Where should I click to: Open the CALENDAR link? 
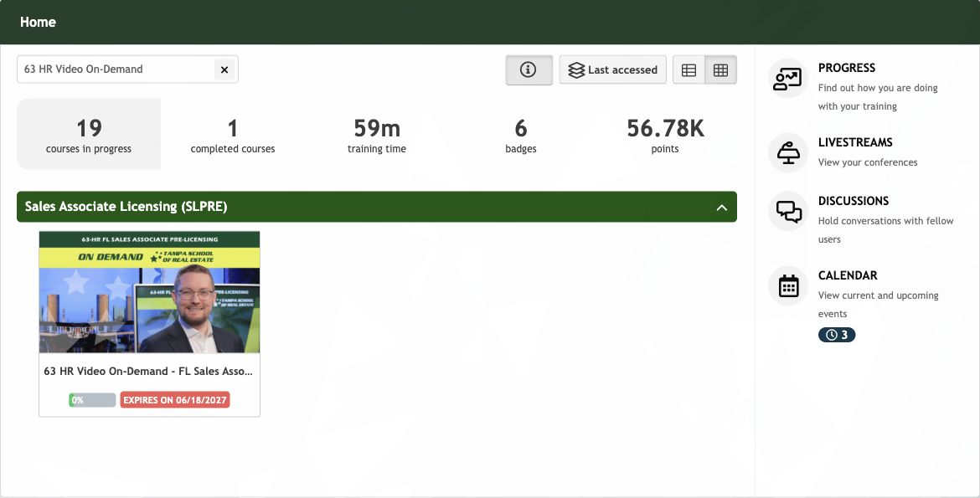[x=848, y=275]
